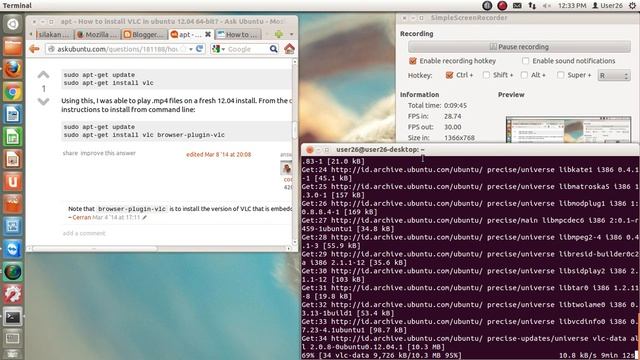Click the Total time 0:09:45 value
Viewport: 640px width, 360px height.
point(455,105)
